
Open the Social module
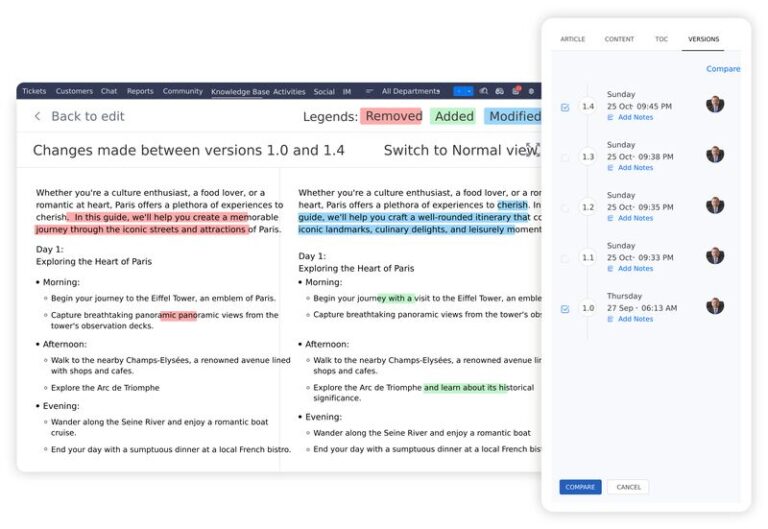[324, 92]
